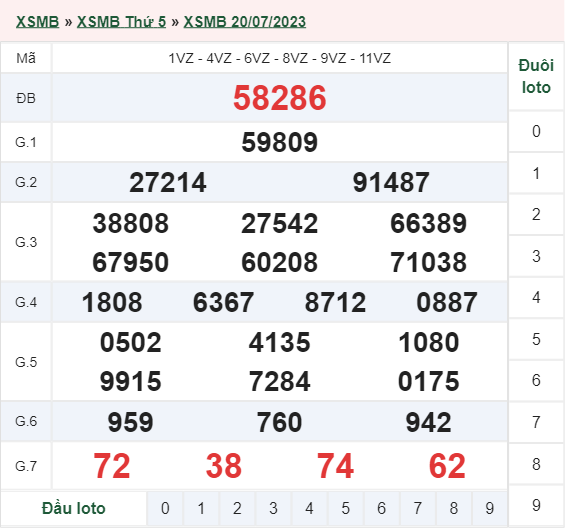Select Đầu loto digit 6
The width and height of the screenshot is (565, 528).
point(381,508)
